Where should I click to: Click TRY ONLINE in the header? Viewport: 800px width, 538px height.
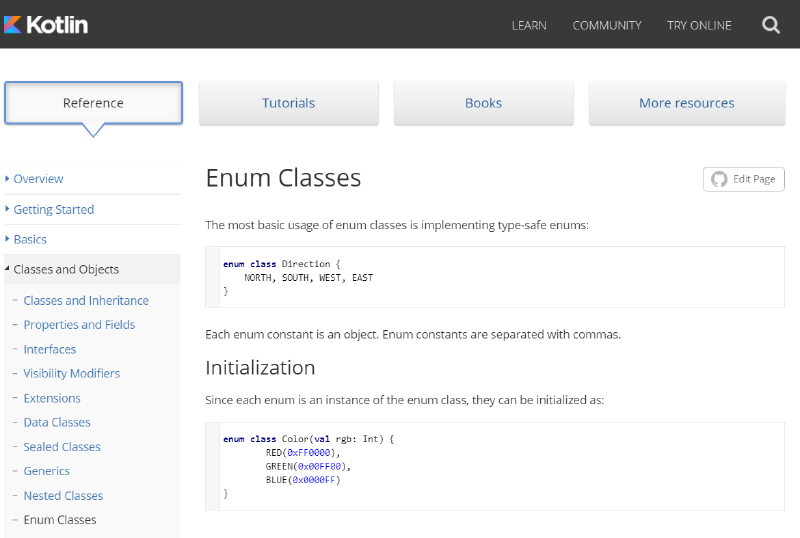[699, 25]
